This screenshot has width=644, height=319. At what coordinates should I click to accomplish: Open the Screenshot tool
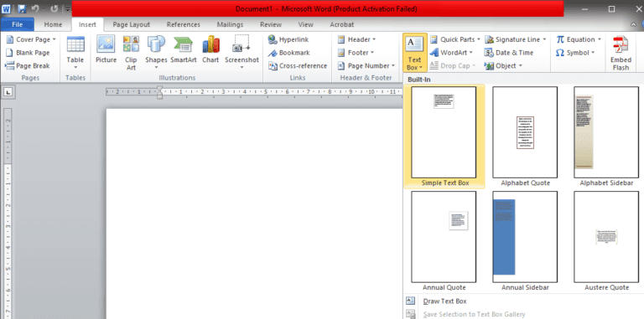(x=241, y=52)
